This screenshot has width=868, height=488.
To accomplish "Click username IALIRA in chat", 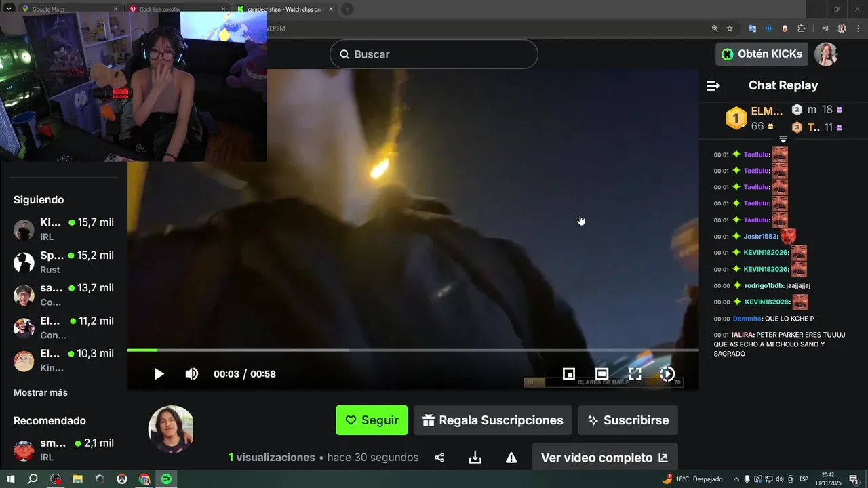I will [x=743, y=335].
